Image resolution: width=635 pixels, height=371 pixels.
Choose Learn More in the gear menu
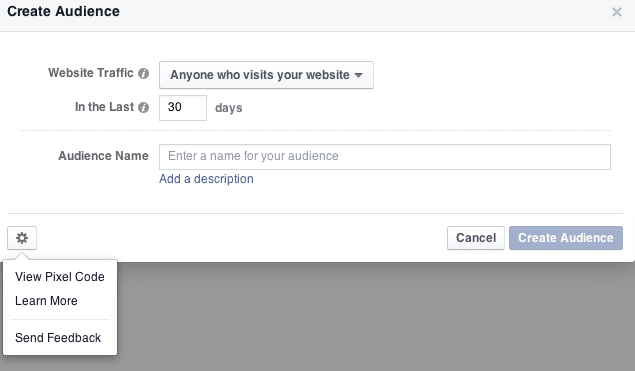coord(46,301)
